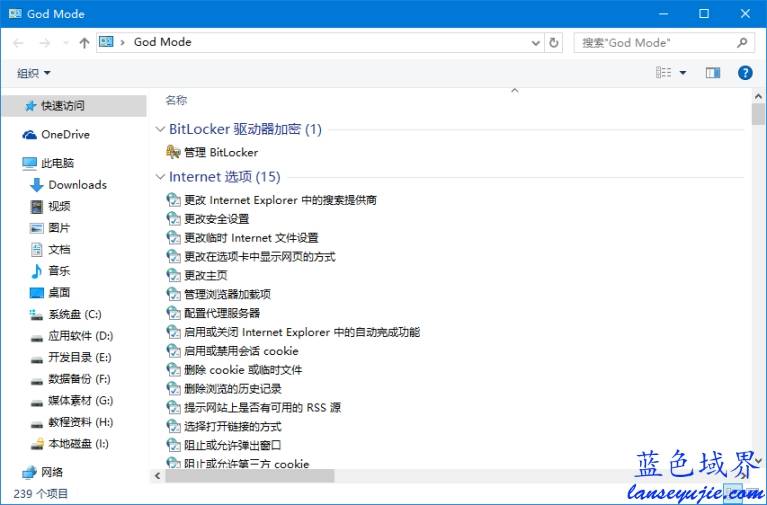Expand address bar history dropdown

coord(536,43)
